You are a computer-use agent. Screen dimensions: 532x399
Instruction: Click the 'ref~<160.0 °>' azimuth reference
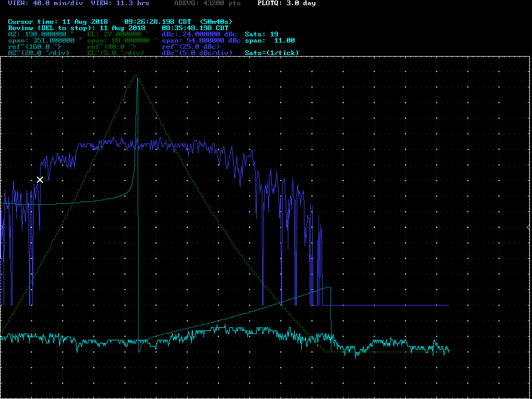[35, 46]
